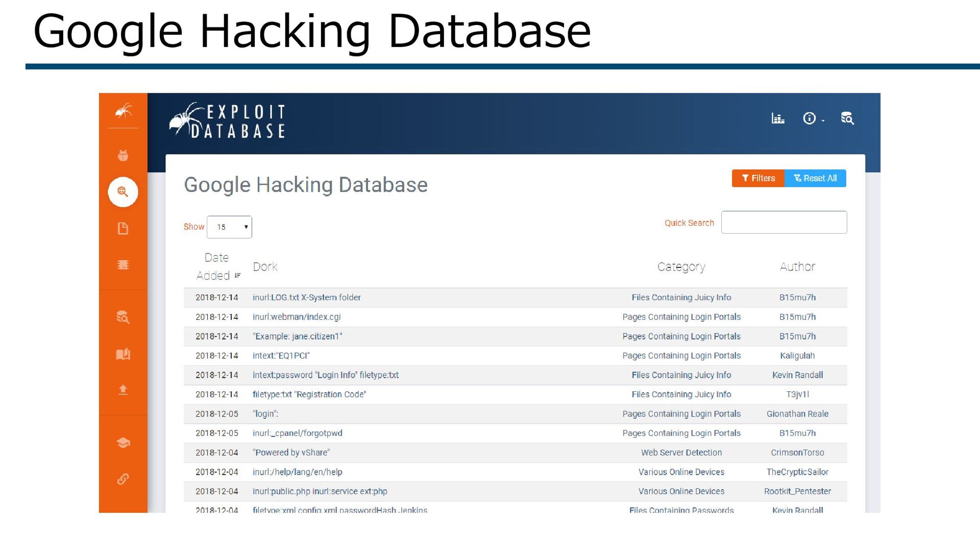Viewport: 980px width, 551px height.
Task: Click the database search icon in header
Action: point(847,118)
